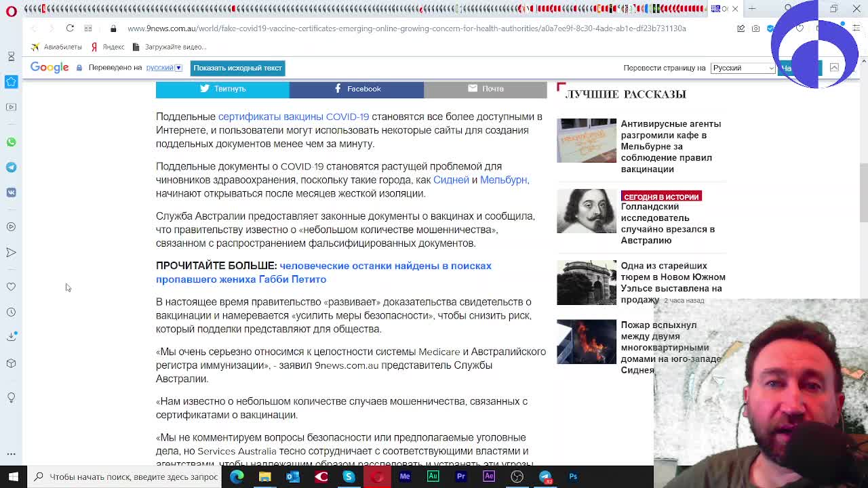Click 'Показать исходный текст' button
Screen dimensions: 868x488
(237, 68)
